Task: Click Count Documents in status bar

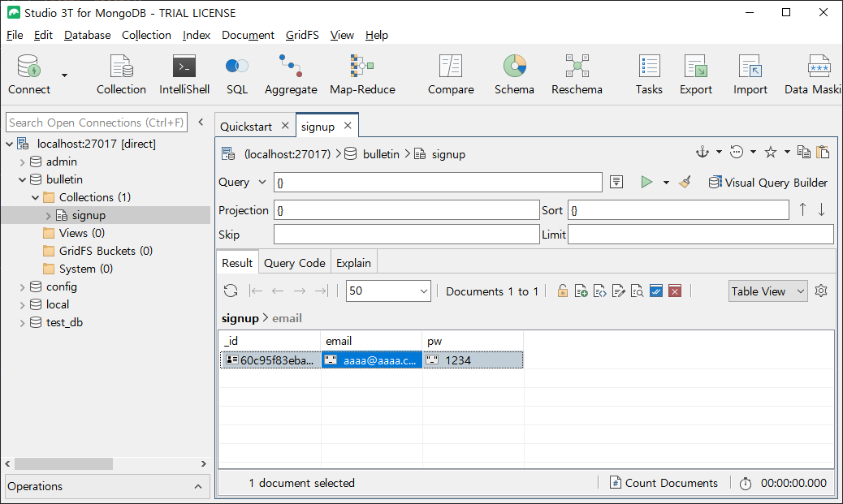Action: (664, 483)
